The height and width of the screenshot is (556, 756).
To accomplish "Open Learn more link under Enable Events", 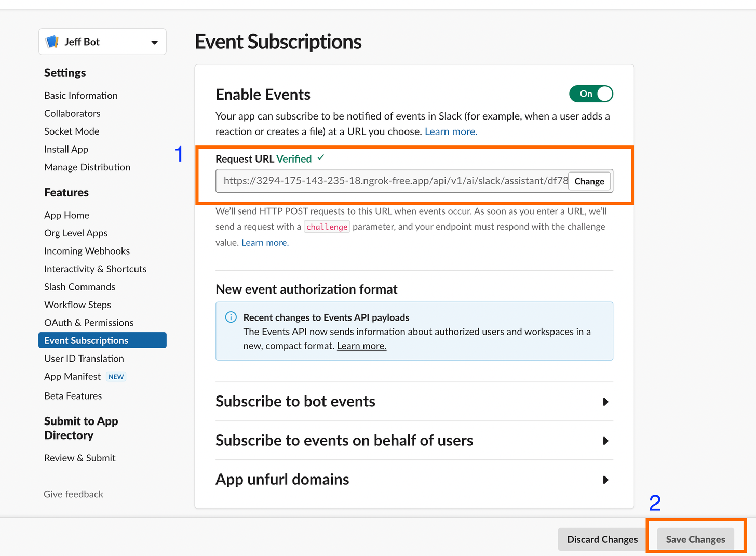I will 451,131.
